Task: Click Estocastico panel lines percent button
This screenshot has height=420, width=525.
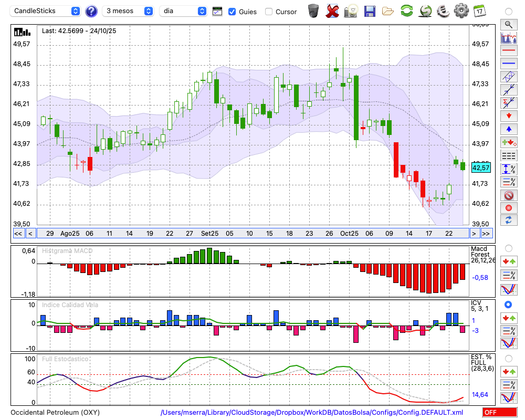Action: click(509, 384)
